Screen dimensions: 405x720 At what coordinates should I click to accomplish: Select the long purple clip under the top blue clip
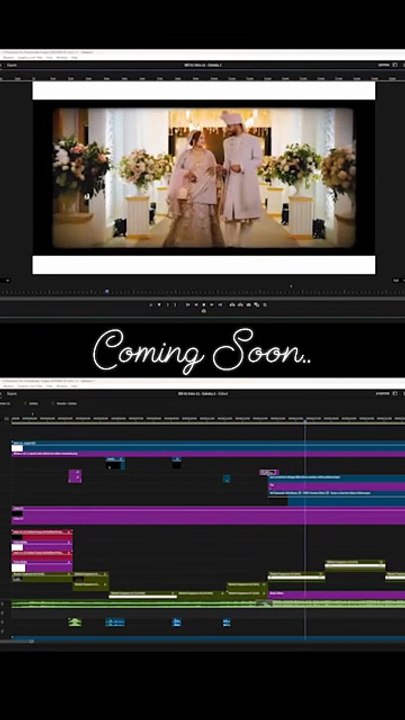tap(208, 454)
